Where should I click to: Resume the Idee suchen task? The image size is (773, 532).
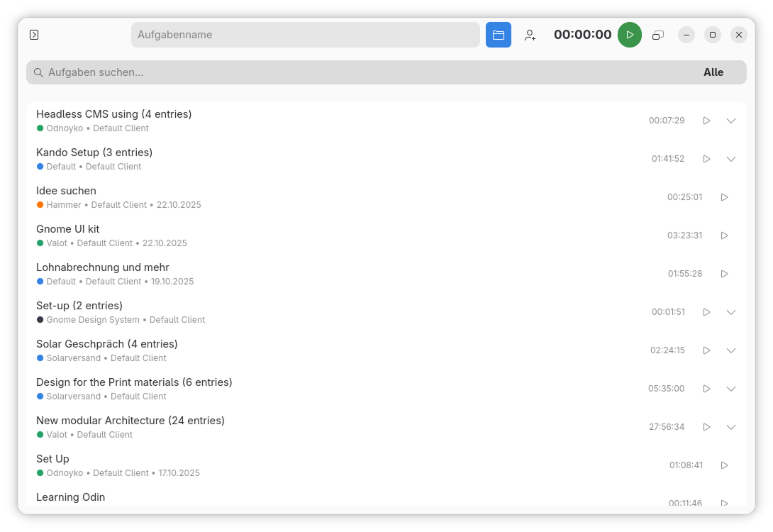click(x=724, y=197)
